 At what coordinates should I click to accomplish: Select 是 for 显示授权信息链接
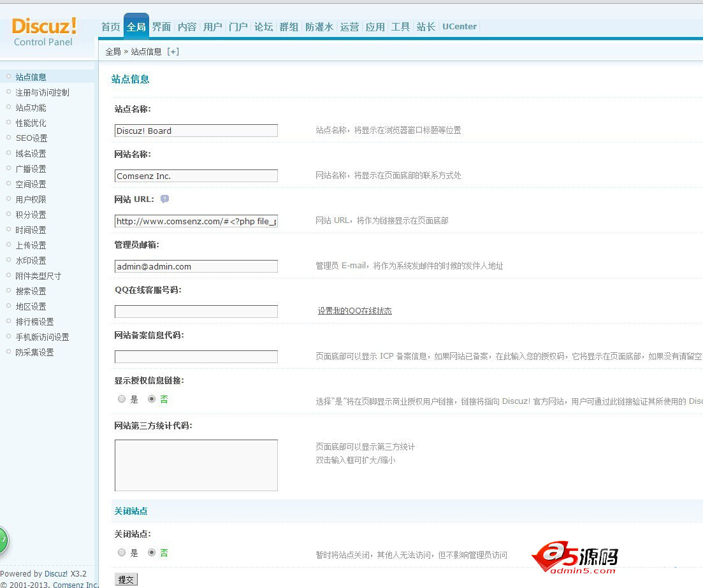click(x=121, y=399)
